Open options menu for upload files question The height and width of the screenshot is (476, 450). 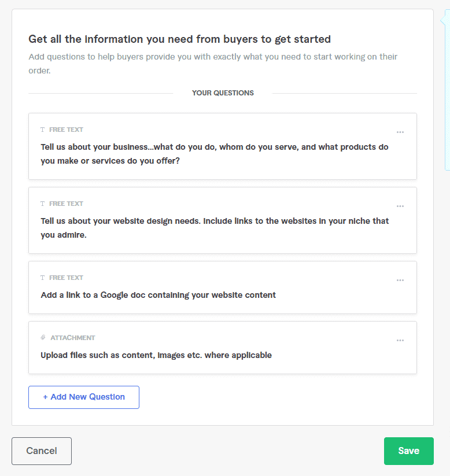pyautogui.click(x=400, y=340)
